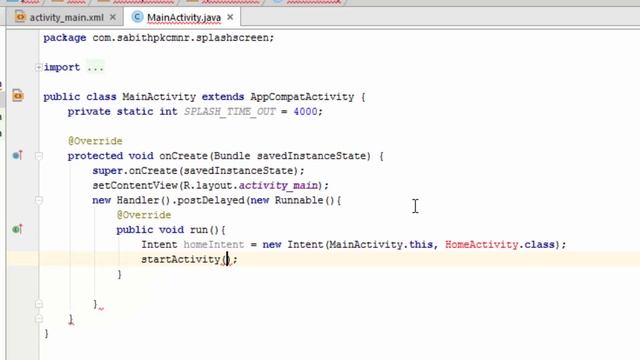
Task: Switch to the activity_main.xml tab
Action: click(67, 18)
